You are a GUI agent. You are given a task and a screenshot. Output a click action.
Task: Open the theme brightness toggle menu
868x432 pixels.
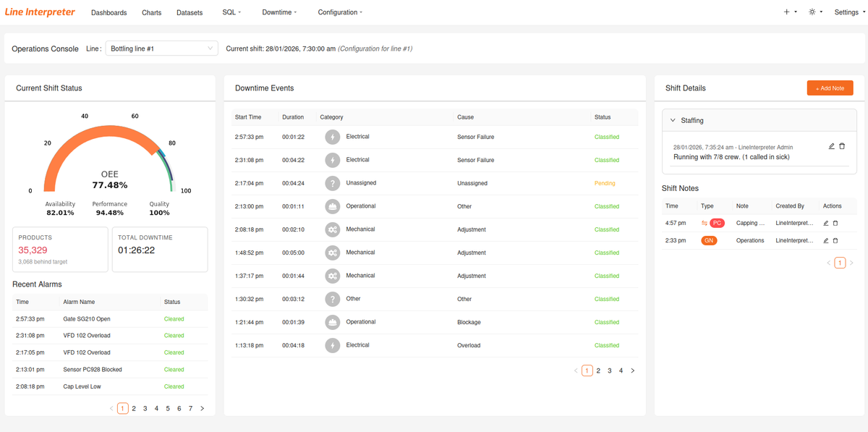(815, 12)
